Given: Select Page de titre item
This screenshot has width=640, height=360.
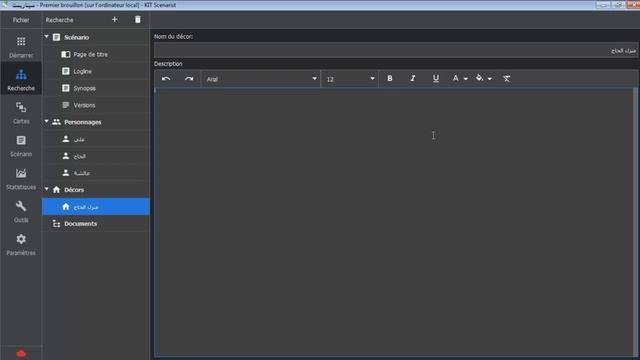Looking at the screenshot, I should tap(96, 54).
